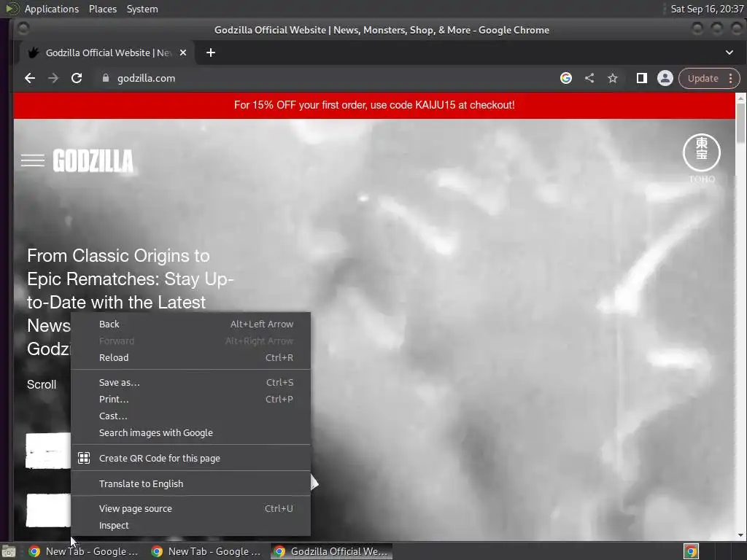
Task: Open the Chrome profile avatar
Action: [665, 78]
